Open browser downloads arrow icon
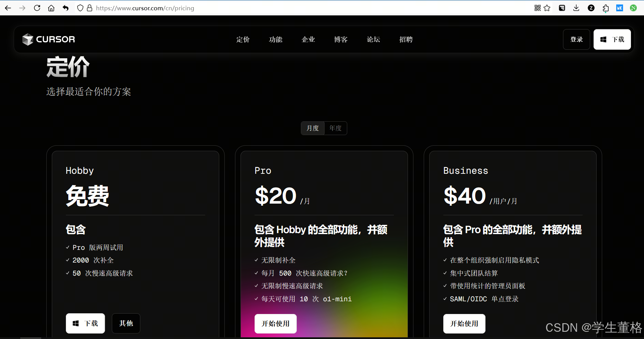 (576, 8)
